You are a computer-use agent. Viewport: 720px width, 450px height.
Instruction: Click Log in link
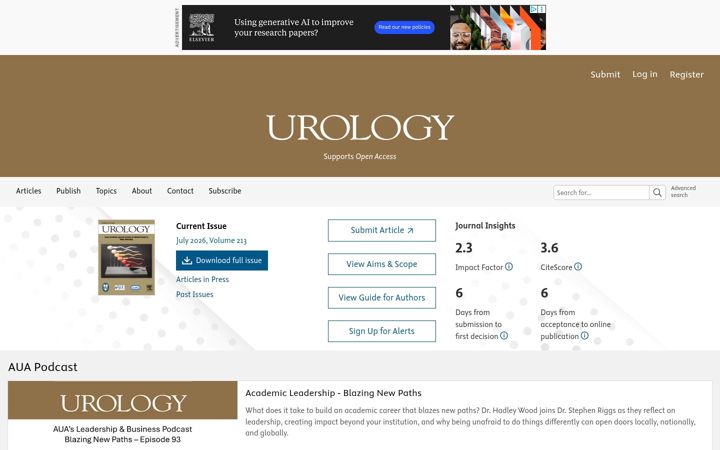[645, 74]
